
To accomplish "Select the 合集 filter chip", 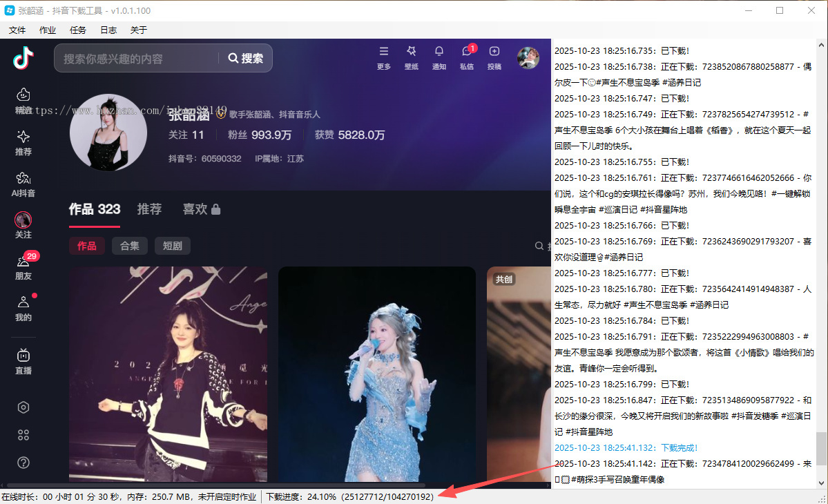I will tap(129, 246).
